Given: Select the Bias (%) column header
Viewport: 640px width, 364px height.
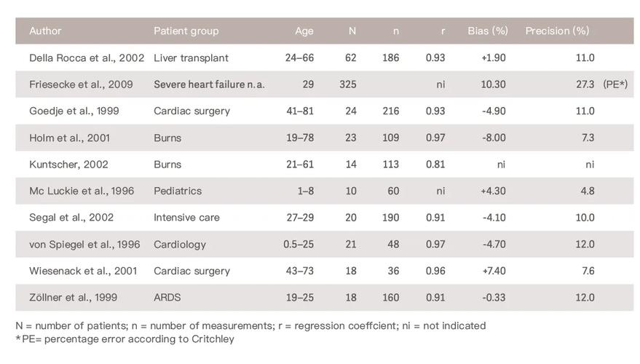Looking at the screenshot, I should pos(487,31).
